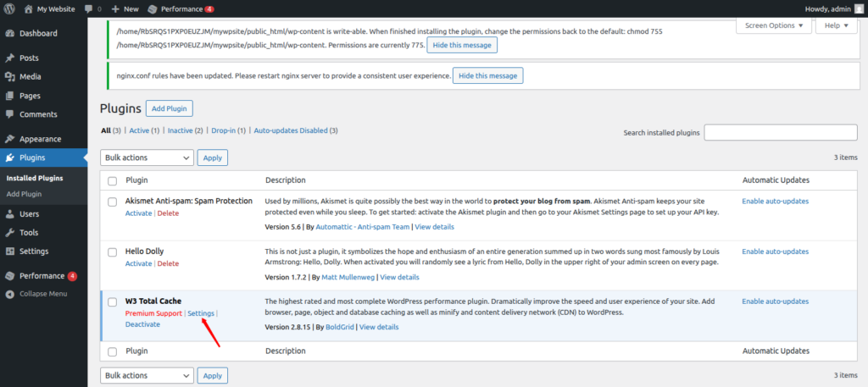The image size is (868, 387).
Task: Open the New content menu in the admin bar
Action: tap(125, 9)
